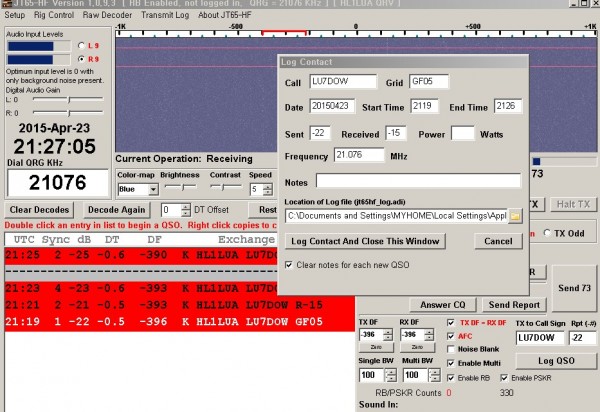Viewport: 600px width, 412px height.
Task: Click the Multi BW stepper arrows
Action: point(435,375)
